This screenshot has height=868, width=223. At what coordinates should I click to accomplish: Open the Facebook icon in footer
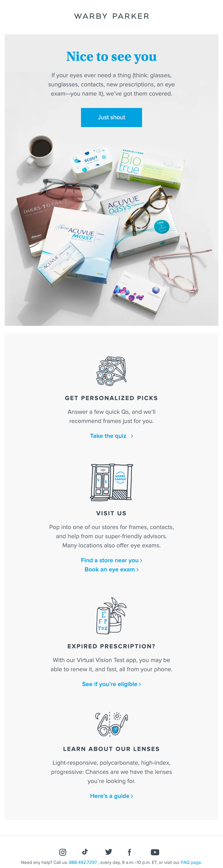point(129,852)
